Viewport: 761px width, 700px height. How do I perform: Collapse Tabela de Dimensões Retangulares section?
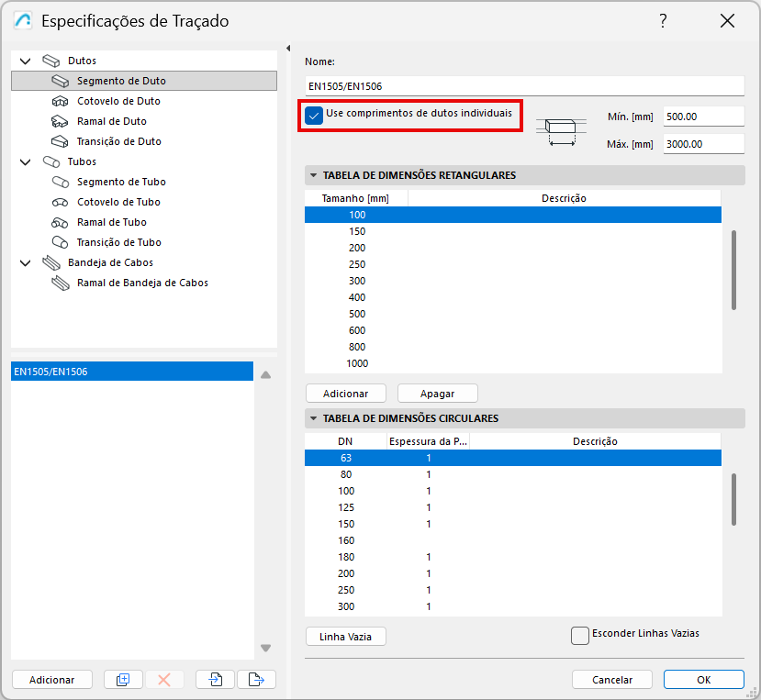coord(314,175)
